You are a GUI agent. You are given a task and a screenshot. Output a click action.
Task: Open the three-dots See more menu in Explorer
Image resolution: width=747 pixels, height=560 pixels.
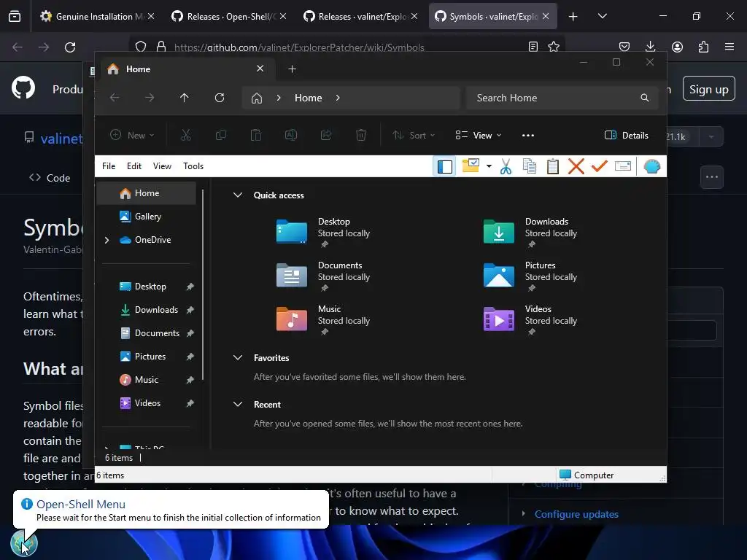point(528,135)
